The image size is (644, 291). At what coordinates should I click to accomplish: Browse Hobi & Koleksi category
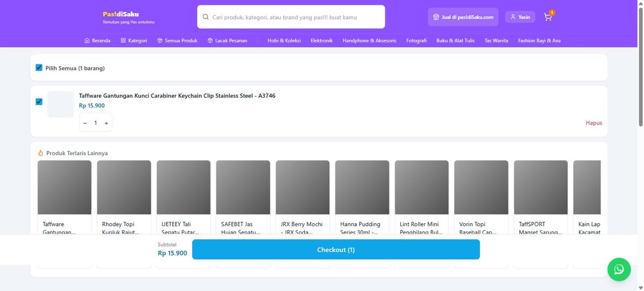pyautogui.click(x=284, y=40)
